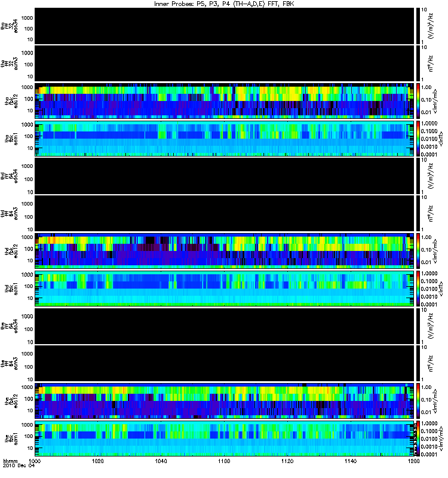The height and width of the screenshot is (478, 448).
Task: Select the 'the fbk scm1' panel label
Action: [11, 439]
